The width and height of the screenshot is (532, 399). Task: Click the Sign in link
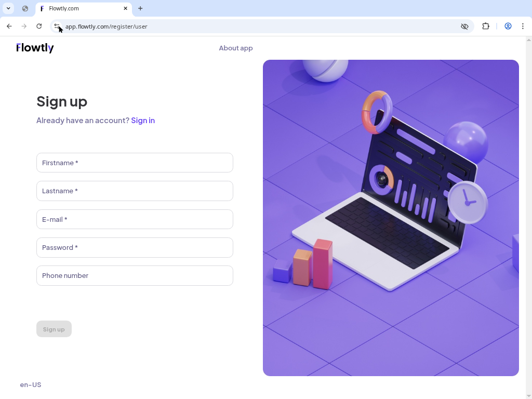[143, 120]
